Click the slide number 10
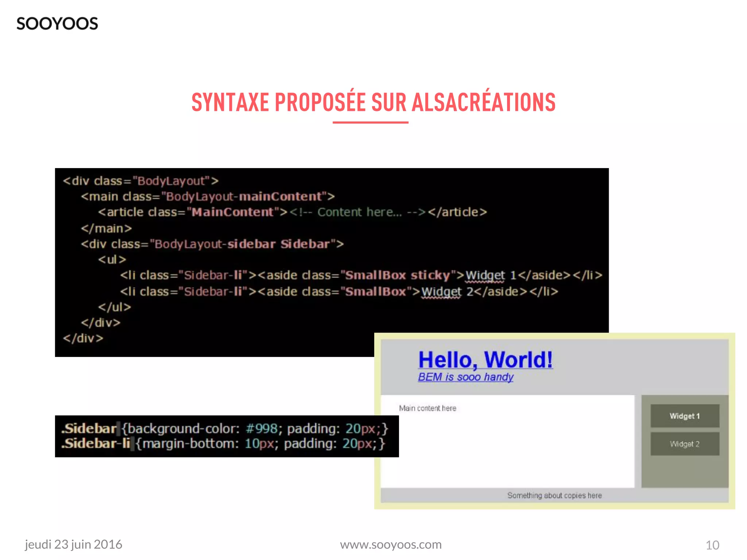The height and width of the screenshot is (560, 747). tap(712, 545)
